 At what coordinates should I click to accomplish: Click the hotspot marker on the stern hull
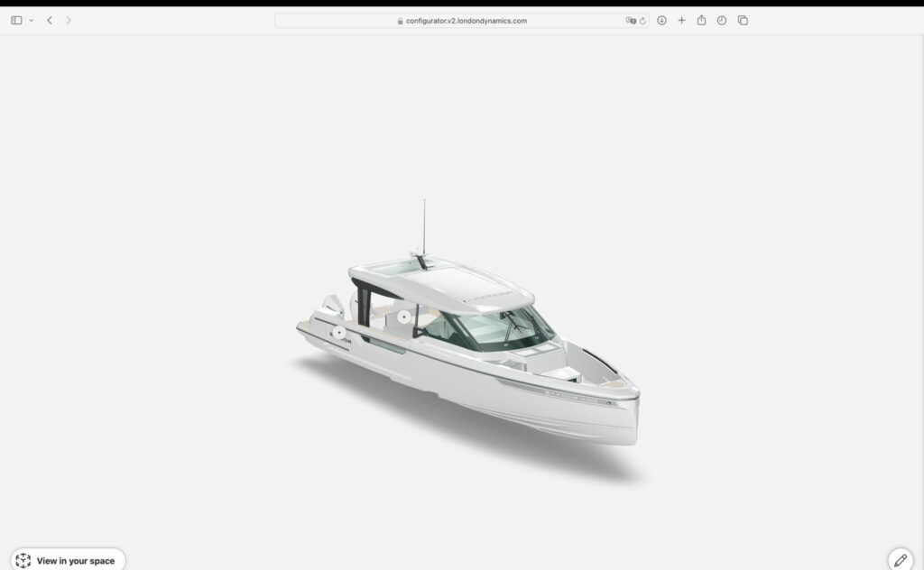[x=339, y=333]
